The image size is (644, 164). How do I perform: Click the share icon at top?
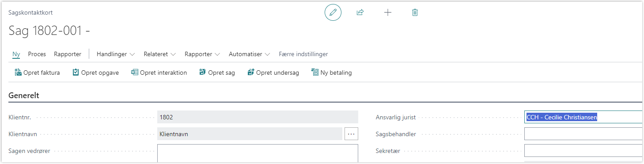point(360,12)
